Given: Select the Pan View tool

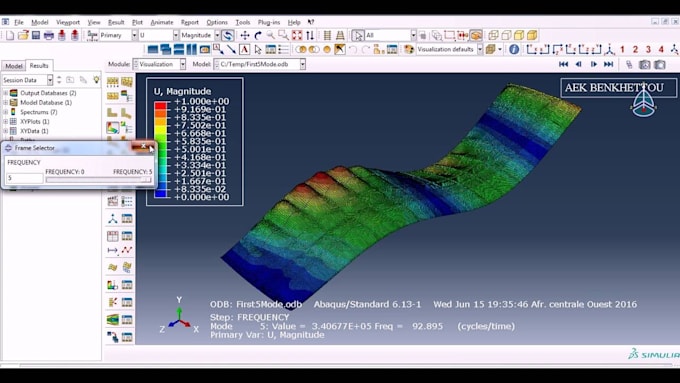Looking at the screenshot, I should 245,35.
